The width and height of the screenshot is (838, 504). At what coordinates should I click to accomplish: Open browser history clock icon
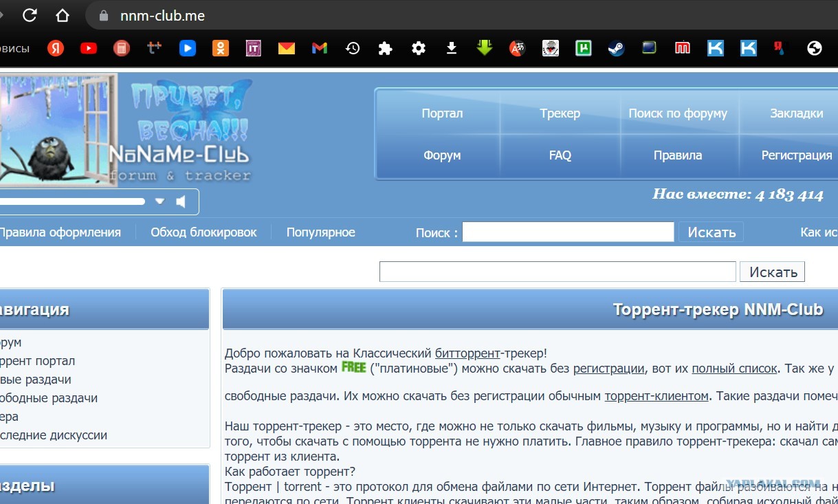click(x=353, y=48)
